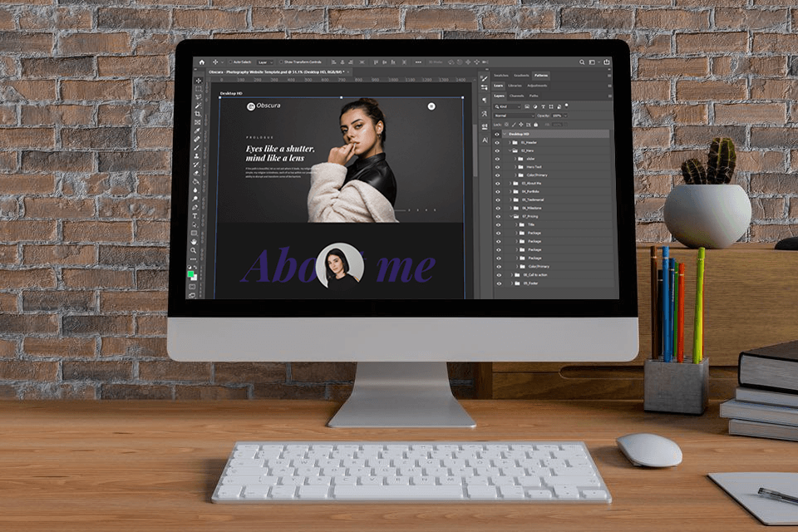This screenshot has height=532, width=798.
Task: Open the Adjustments tab
Action: click(x=537, y=86)
